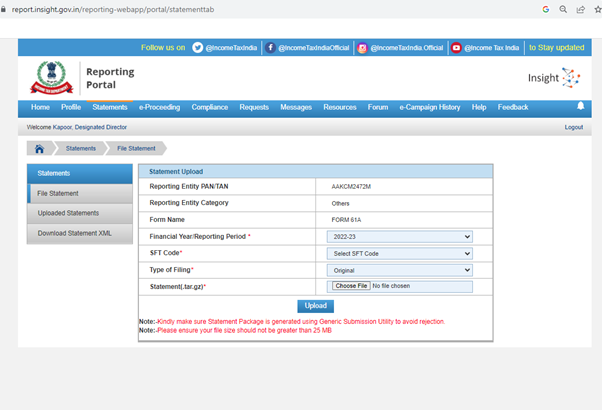Open the Facebook IncomeTaxIndiaOfficial icon
Screen dimensions: 602x410
click(x=271, y=47)
